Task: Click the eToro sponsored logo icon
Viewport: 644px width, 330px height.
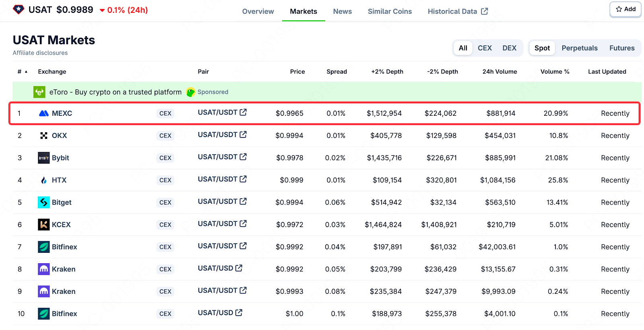Action: (39, 92)
